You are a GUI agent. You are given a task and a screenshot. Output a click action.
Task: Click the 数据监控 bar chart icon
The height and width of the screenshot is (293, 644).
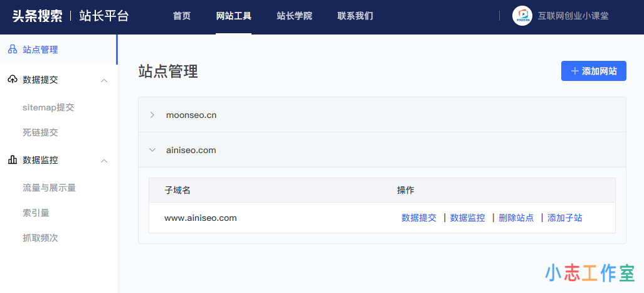pos(13,160)
